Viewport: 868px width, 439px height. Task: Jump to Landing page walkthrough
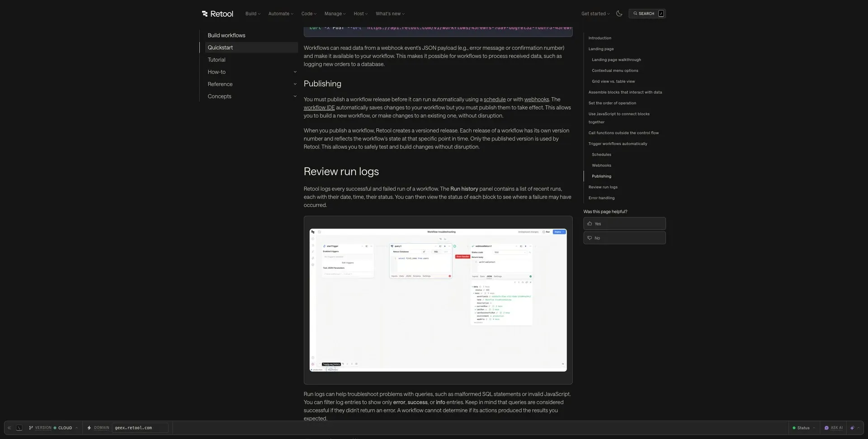click(616, 60)
